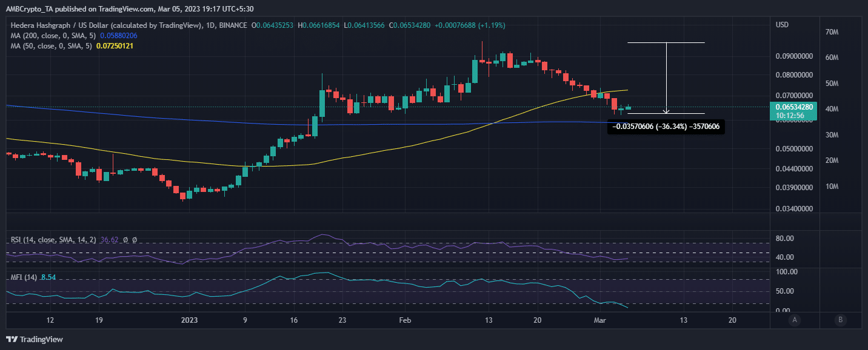The height and width of the screenshot is (350, 868).
Task: Click the change value +0.00076688 (+1.19%)
Action: pos(470,25)
